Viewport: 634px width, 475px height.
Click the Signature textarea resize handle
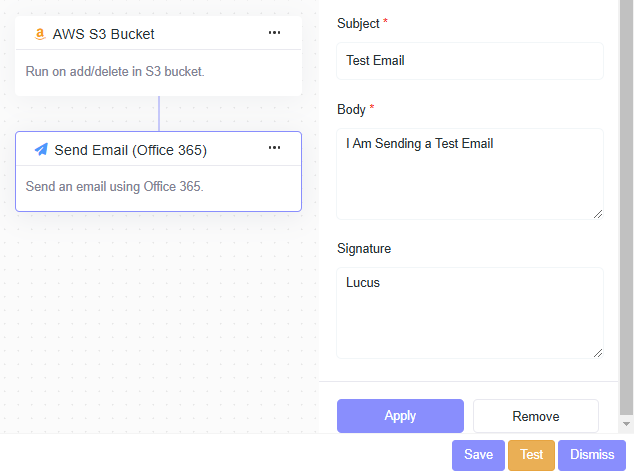(x=598, y=352)
